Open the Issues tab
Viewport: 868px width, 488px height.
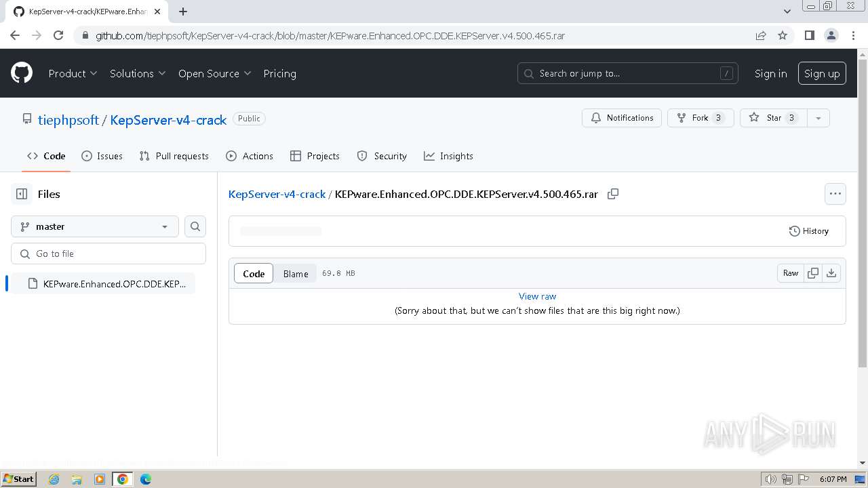[102, 156]
